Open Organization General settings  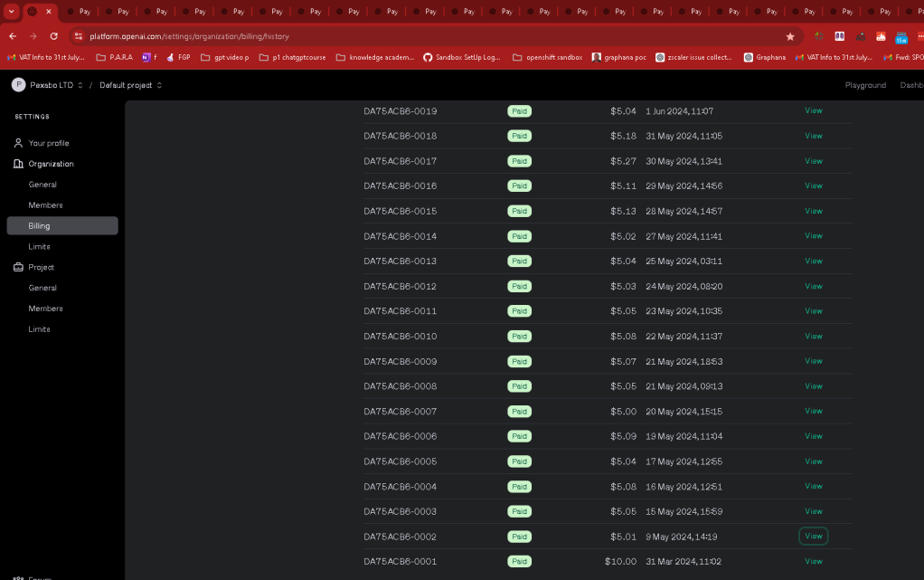click(42, 184)
